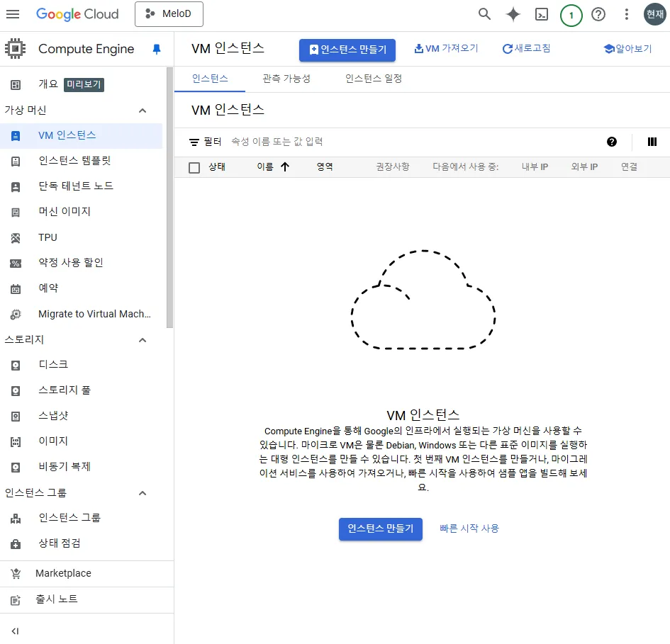Viewport: 670px width, 644px height.
Task: Collapse the 스토리지 section
Action: click(x=143, y=340)
